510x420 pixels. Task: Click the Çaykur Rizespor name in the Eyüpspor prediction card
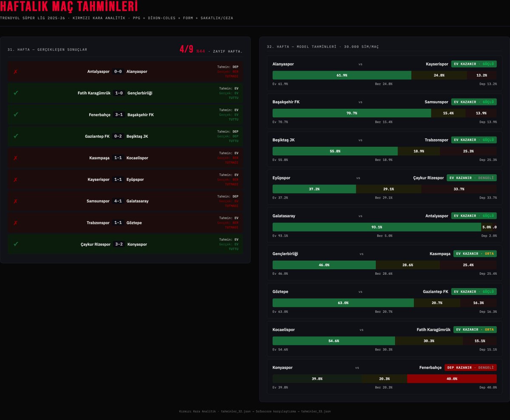pyautogui.click(x=428, y=178)
